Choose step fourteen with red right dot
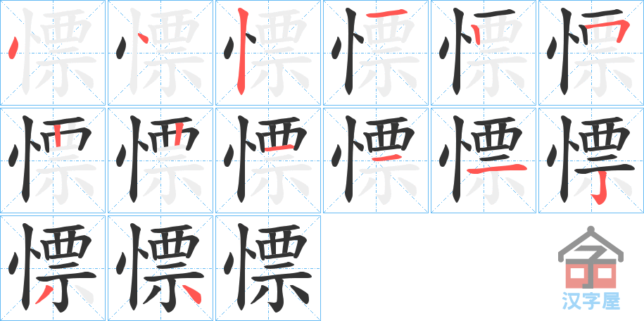 click(x=160, y=268)
